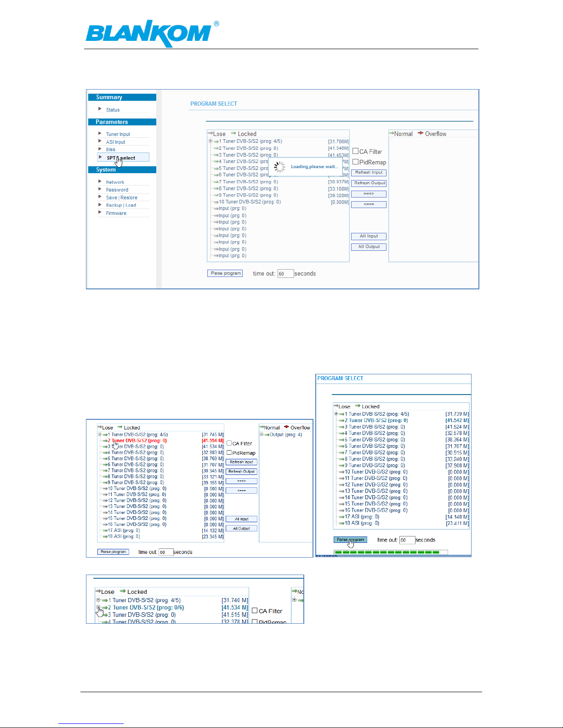
Task: Click time out field in the top screenshot
Action: [x=285, y=274]
